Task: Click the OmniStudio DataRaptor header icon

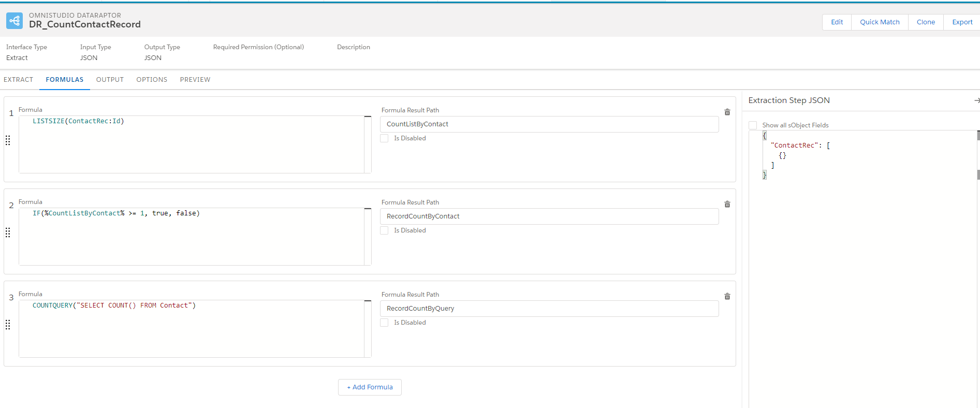Action: click(14, 21)
